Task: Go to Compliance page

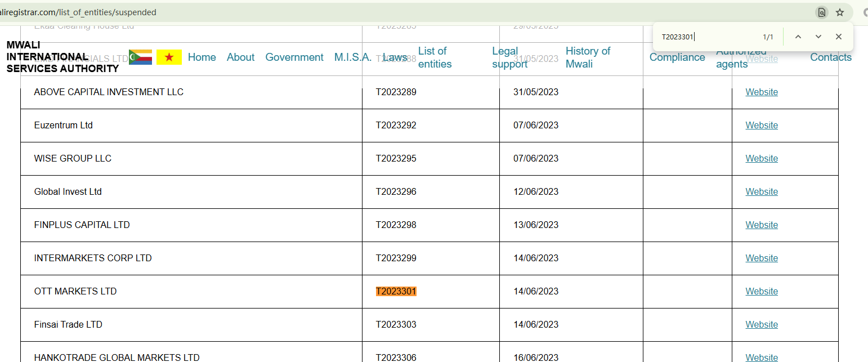Action: (x=677, y=57)
